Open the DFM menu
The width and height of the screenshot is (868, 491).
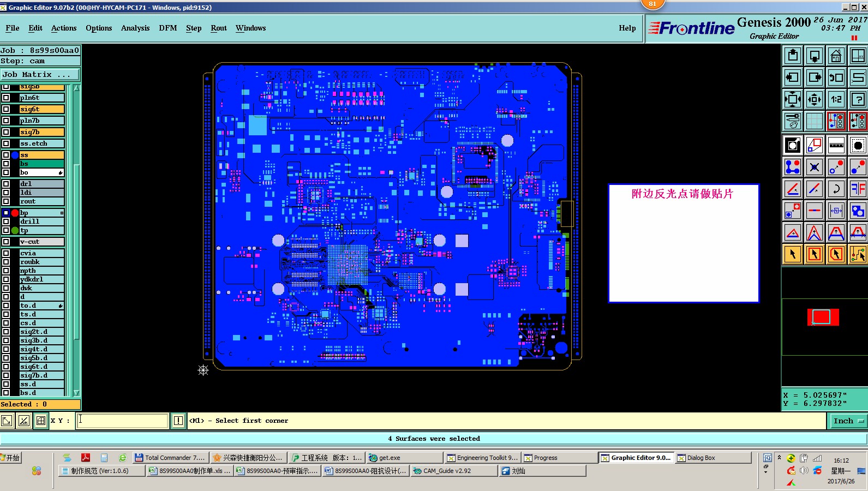(168, 28)
